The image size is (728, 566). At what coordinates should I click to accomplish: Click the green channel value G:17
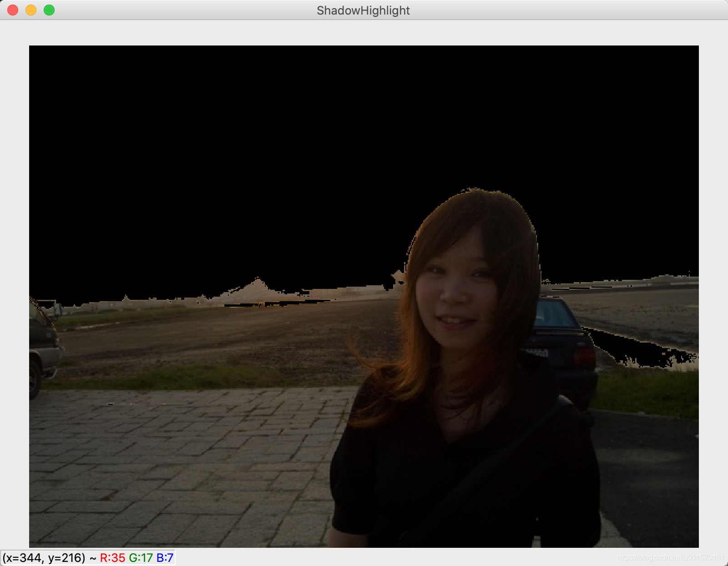(x=141, y=558)
